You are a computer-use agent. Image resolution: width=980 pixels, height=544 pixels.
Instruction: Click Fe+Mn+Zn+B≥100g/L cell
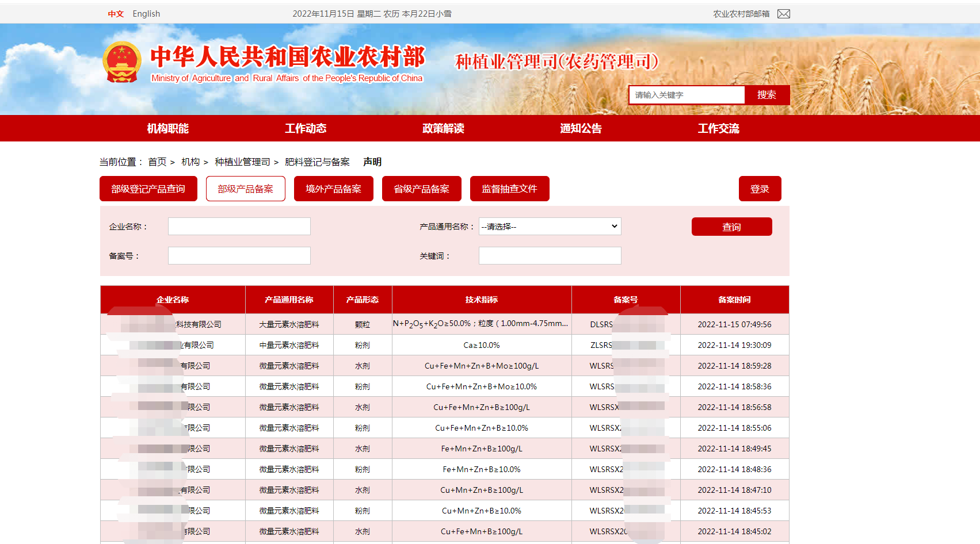coord(482,449)
